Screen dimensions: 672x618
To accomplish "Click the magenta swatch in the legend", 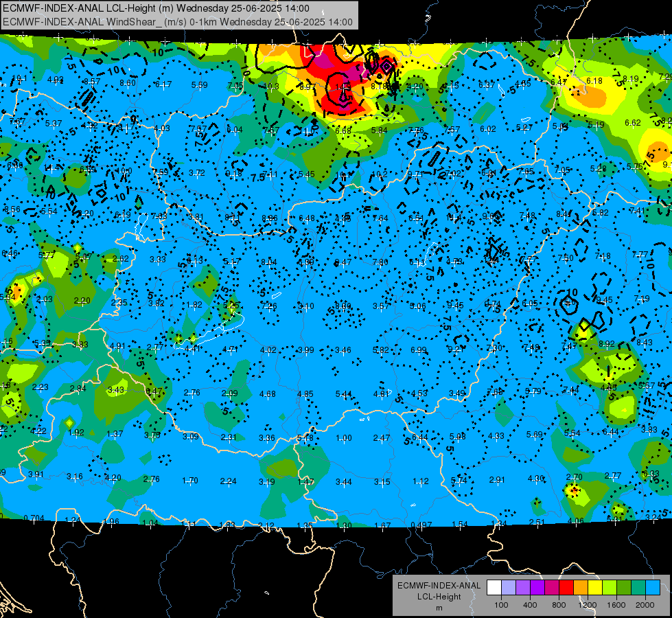I will tap(552, 588).
